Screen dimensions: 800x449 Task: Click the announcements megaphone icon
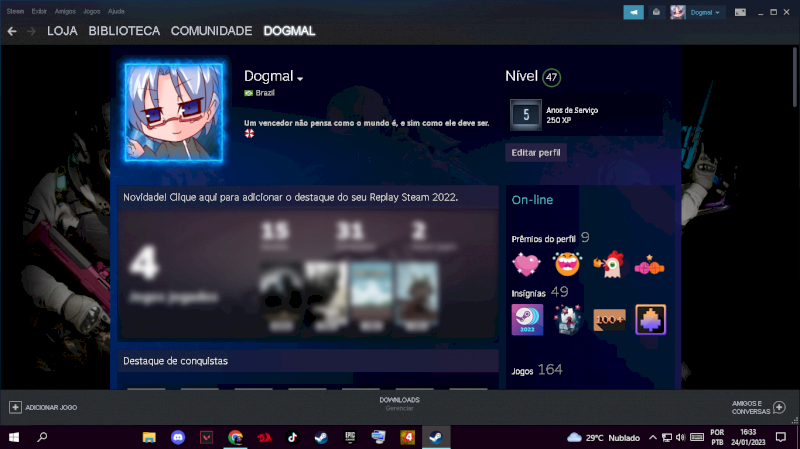pos(633,12)
